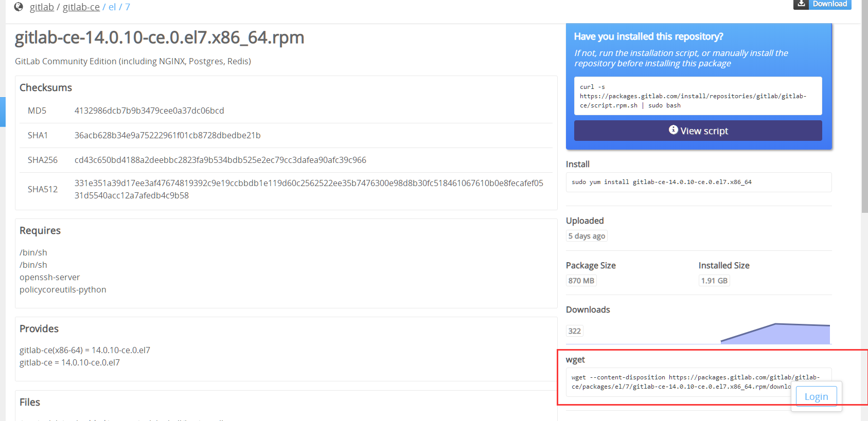Click the 'If not, run the installation script' note
Screen dimensions: 868x421
click(x=681, y=58)
